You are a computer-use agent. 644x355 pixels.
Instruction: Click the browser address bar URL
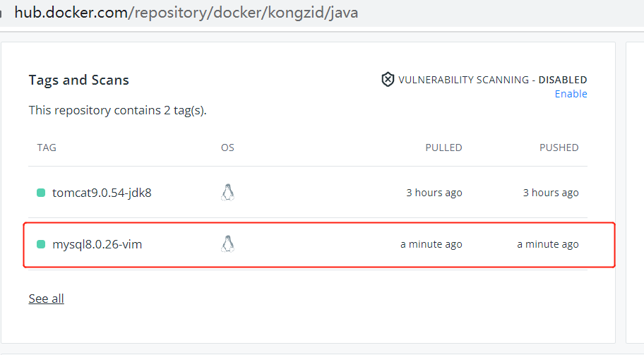pyautogui.click(x=186, y=13)
